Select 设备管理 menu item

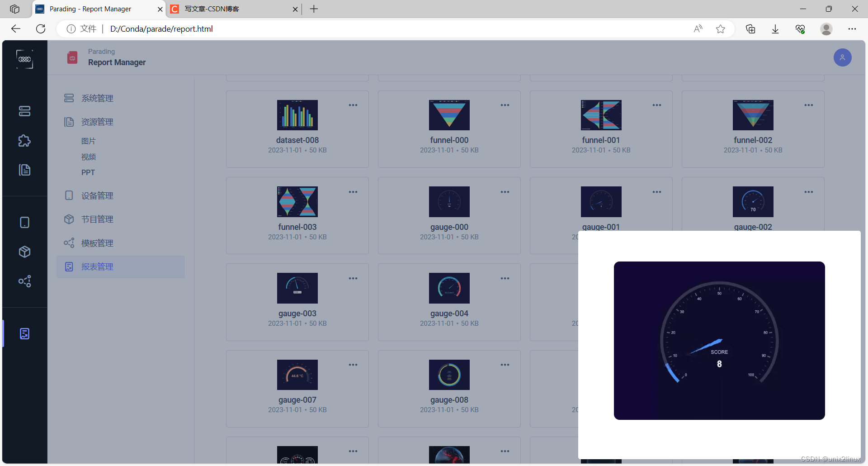[121, 195]
